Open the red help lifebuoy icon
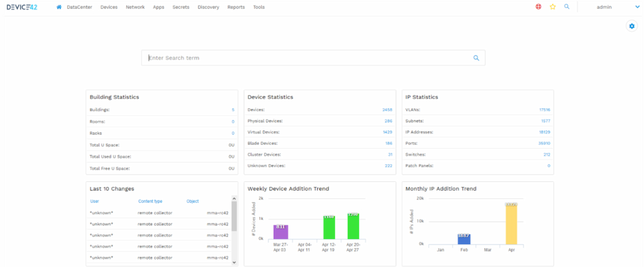The height and width of the screenshot is (267, 644). (539, 7)
